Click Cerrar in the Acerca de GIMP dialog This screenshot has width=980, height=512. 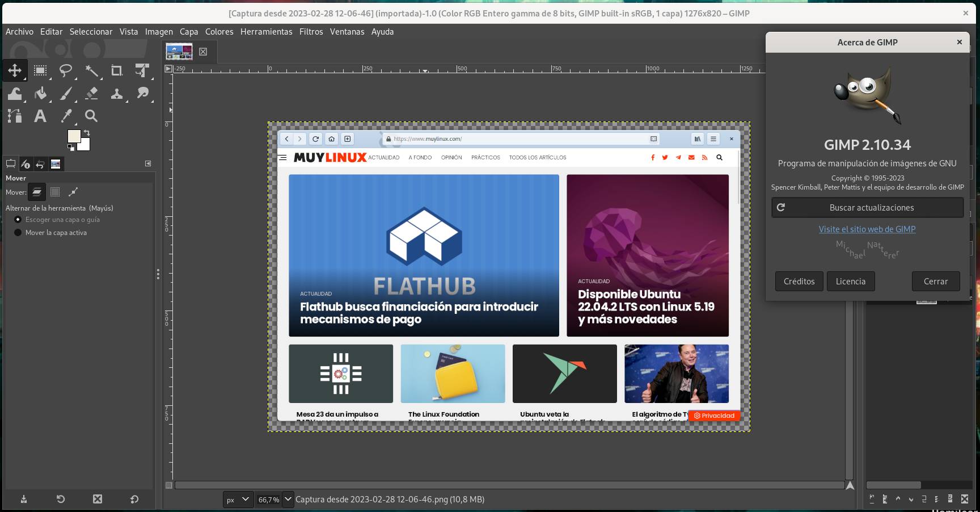click(936, 281)
